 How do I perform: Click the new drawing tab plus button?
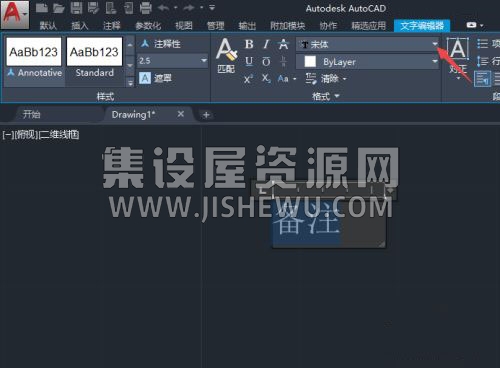206,115
